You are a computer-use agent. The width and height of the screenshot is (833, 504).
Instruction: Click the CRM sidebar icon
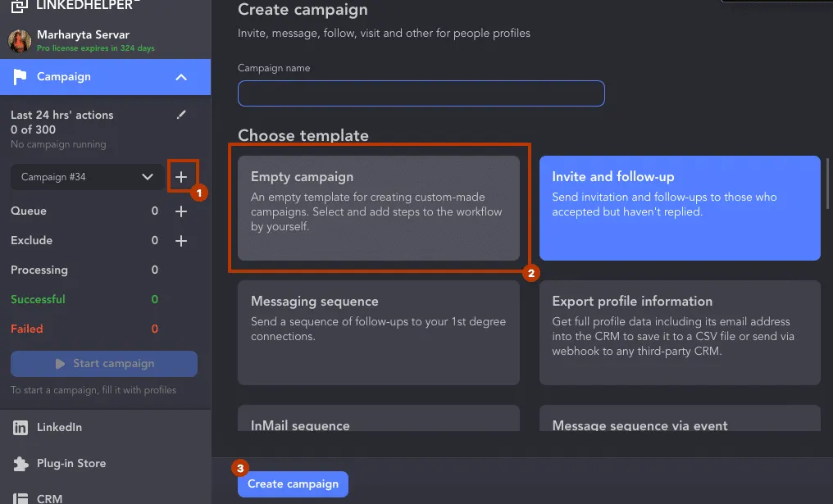[x=20, y=499]
